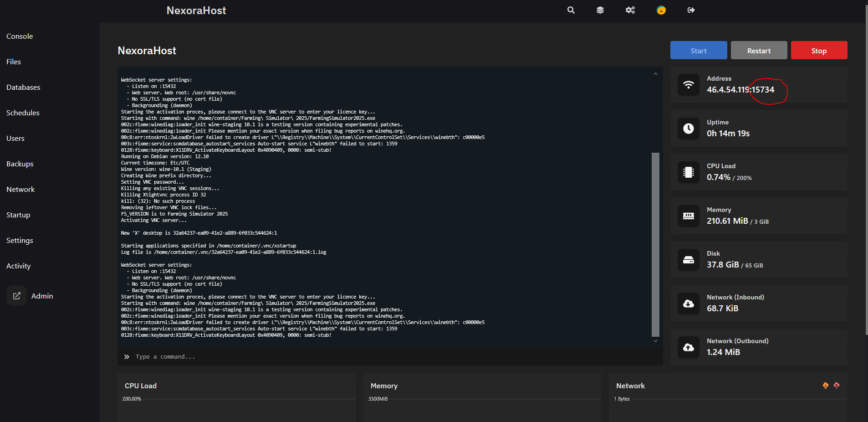Open the Settings page
The width and height of the screenshot is (868, 422).
[20, 241]
